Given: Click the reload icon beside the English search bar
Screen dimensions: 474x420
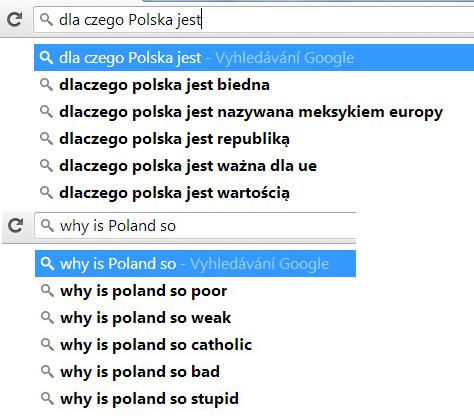Looking at the screenshot, I should (16, 226).
